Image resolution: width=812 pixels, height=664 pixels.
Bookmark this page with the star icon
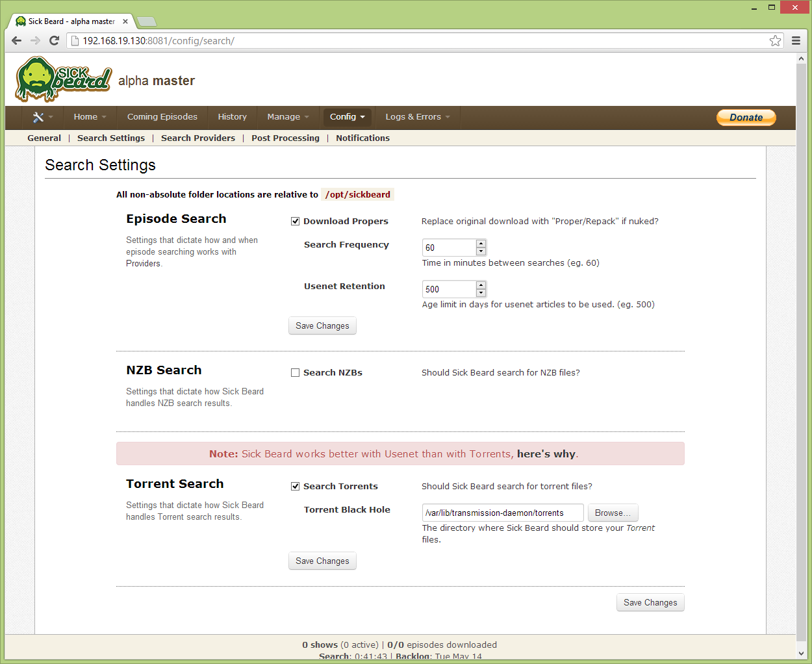[x=775, y=41]
